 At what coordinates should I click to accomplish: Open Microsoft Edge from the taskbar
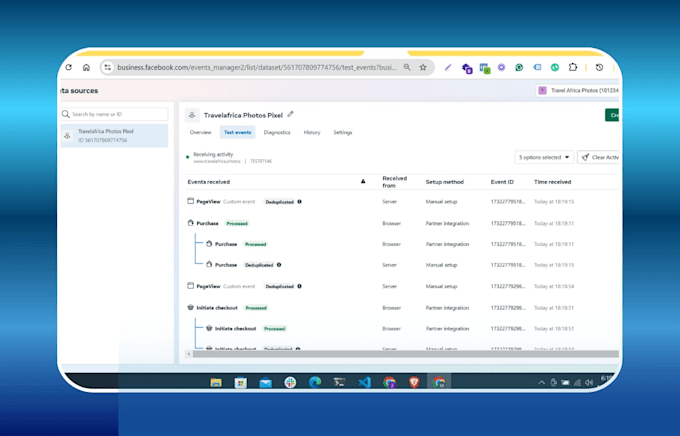(315, 382)
